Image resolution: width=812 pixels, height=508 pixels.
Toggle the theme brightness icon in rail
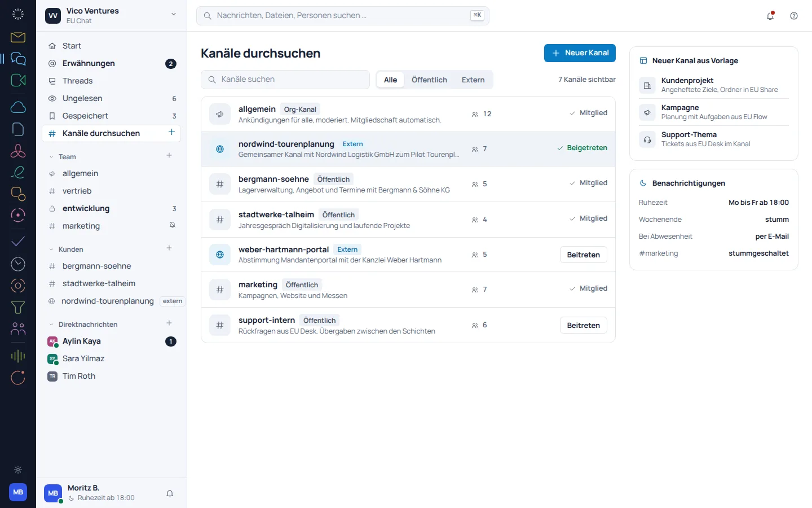(x=18, y=470)
